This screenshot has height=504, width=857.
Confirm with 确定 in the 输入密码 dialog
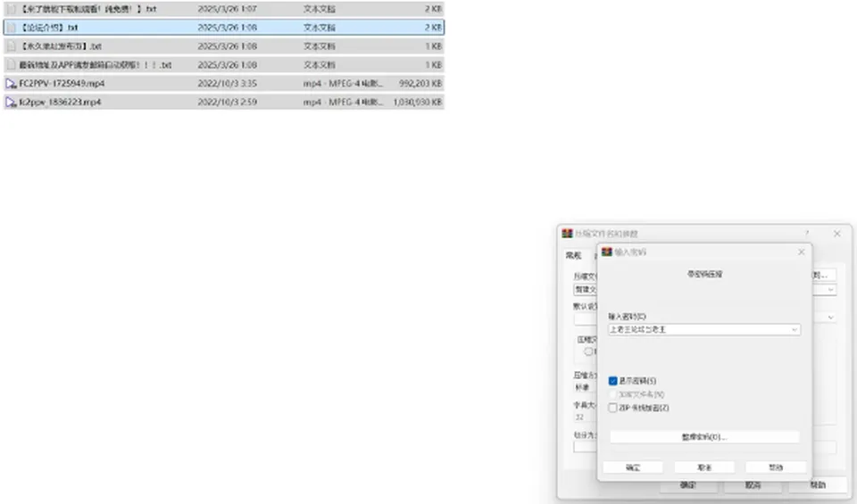pos(633,467)
